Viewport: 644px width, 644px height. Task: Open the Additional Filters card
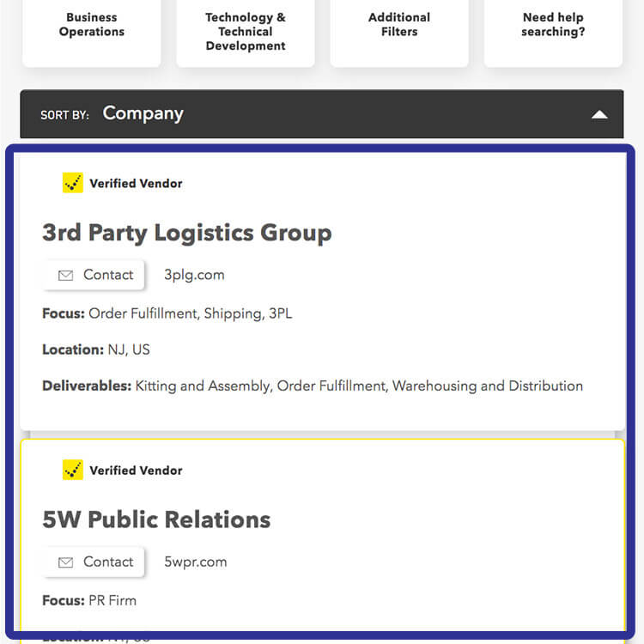[399, 31]
